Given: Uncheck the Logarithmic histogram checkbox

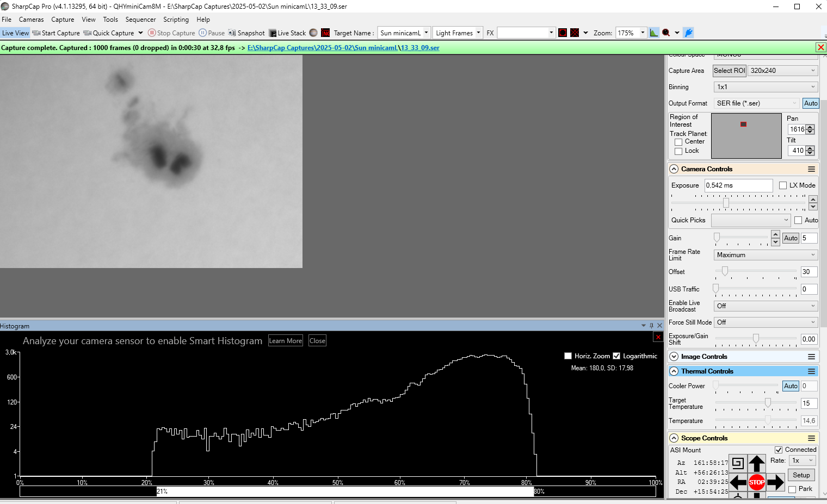Looking at the screenshot, I should click(x=616, y=356).
